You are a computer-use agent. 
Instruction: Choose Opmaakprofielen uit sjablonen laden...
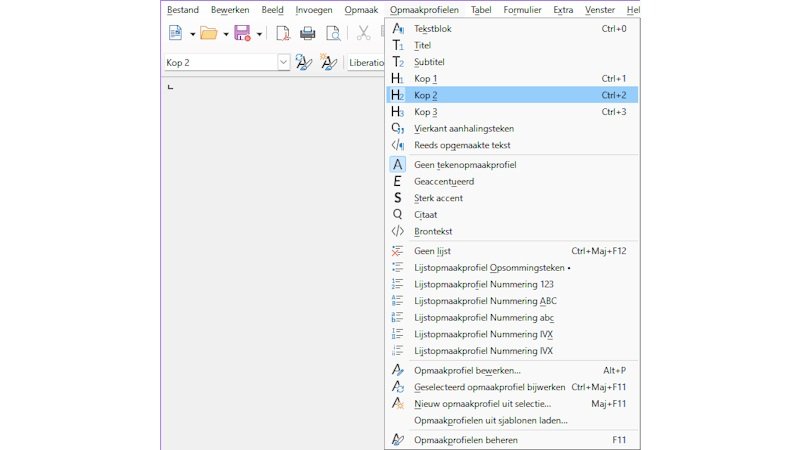pos(512,420)
